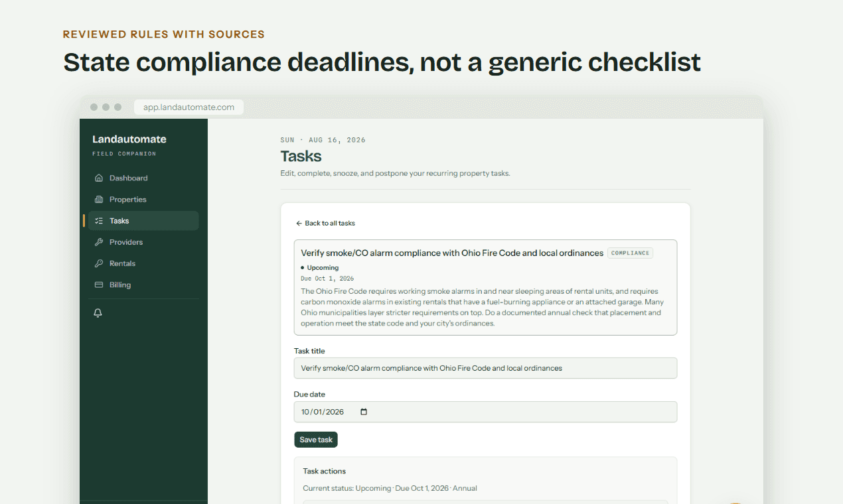Open the due date calendar picker icon
Viewport: 843px width, 504px height.
click(x=364, y=412)
